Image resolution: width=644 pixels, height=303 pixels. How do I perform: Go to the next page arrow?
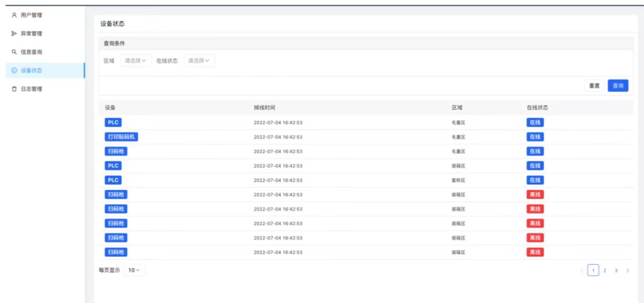coord(628,271)
